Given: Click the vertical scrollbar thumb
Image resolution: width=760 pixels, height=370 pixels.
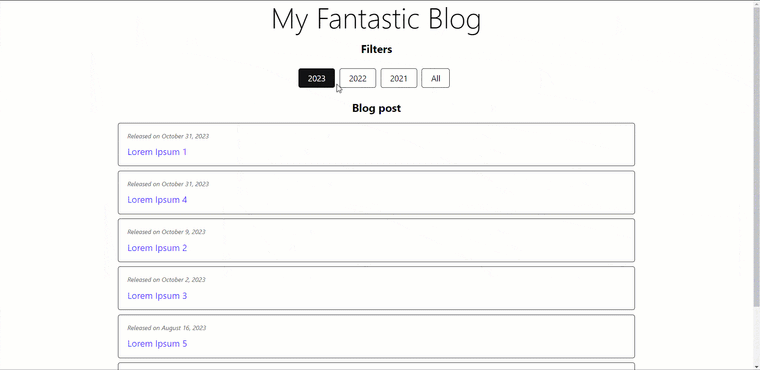Looking at the screenshot, I should tap(757, 158).
